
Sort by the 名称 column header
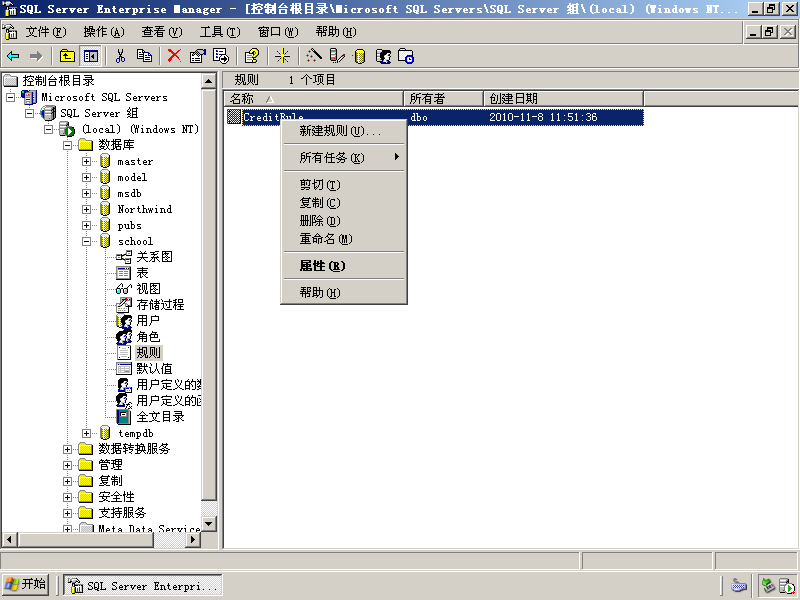pyautogui.click(x=314, y=98)
